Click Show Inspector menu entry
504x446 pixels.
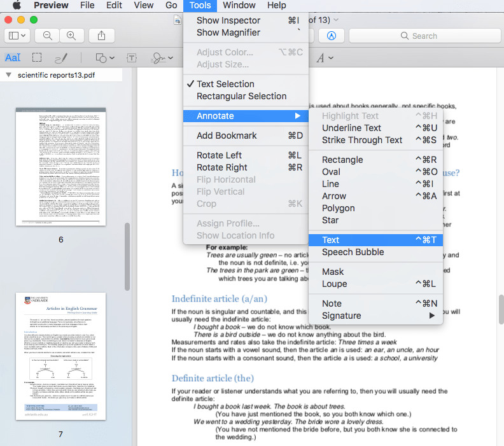coord(228,20)
